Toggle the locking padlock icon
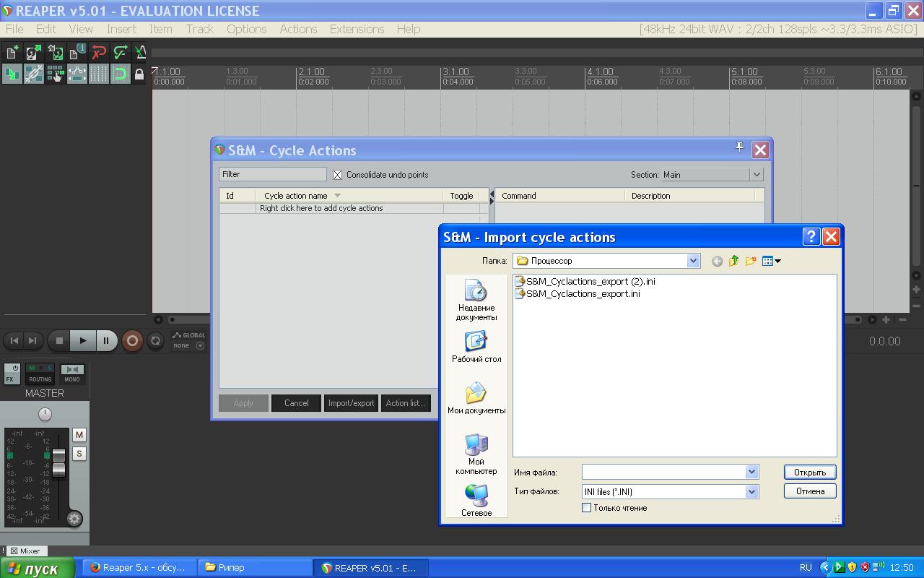The height and width of the screenshot is (578, 924). [139, 74]
